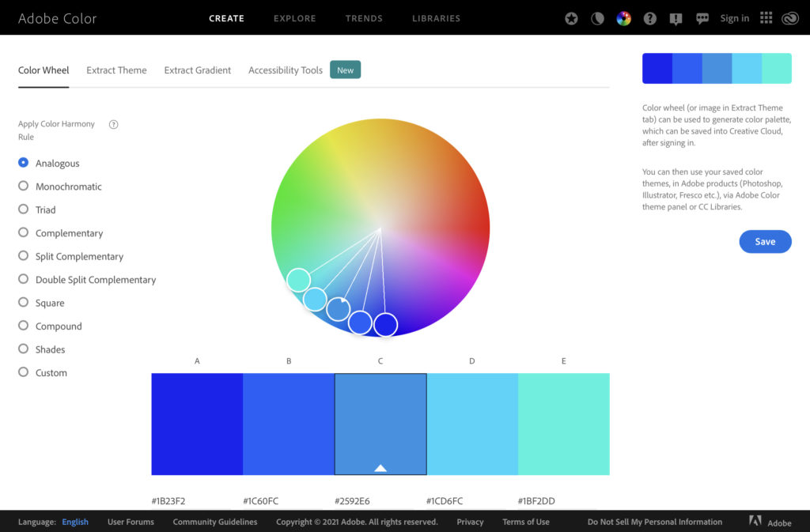Change the English language link
Viewport: 810px width, 532px height.
75,522
